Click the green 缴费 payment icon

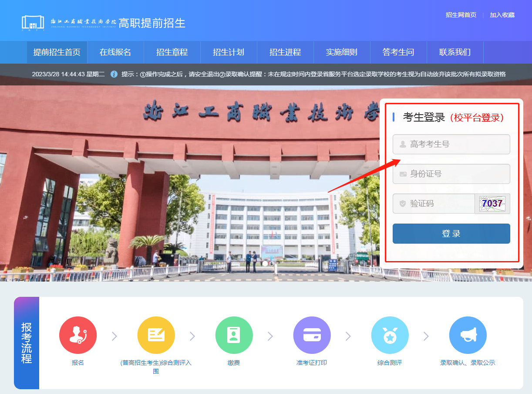pos(234,335)
